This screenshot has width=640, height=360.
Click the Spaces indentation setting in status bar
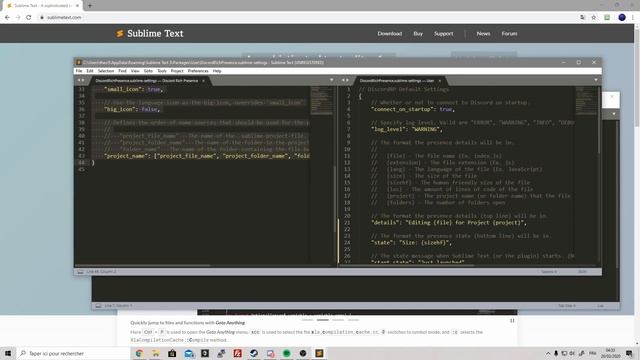(549, 272)
